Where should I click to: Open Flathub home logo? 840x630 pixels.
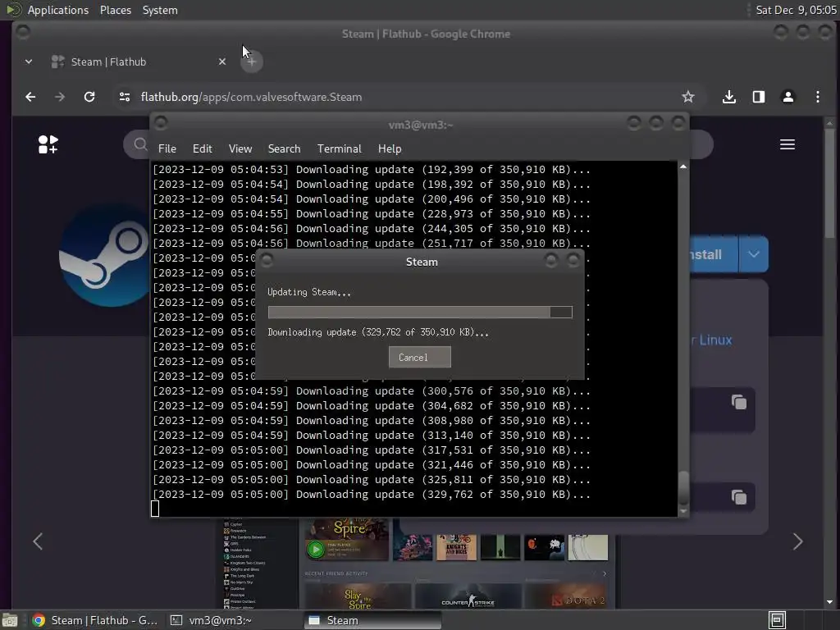tap(48, 144)
